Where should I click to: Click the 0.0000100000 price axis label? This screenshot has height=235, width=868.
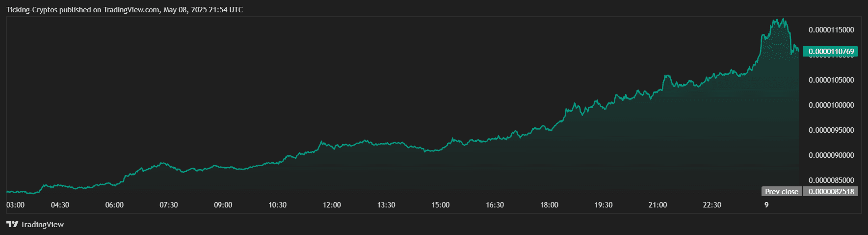(x=831, y=105)
